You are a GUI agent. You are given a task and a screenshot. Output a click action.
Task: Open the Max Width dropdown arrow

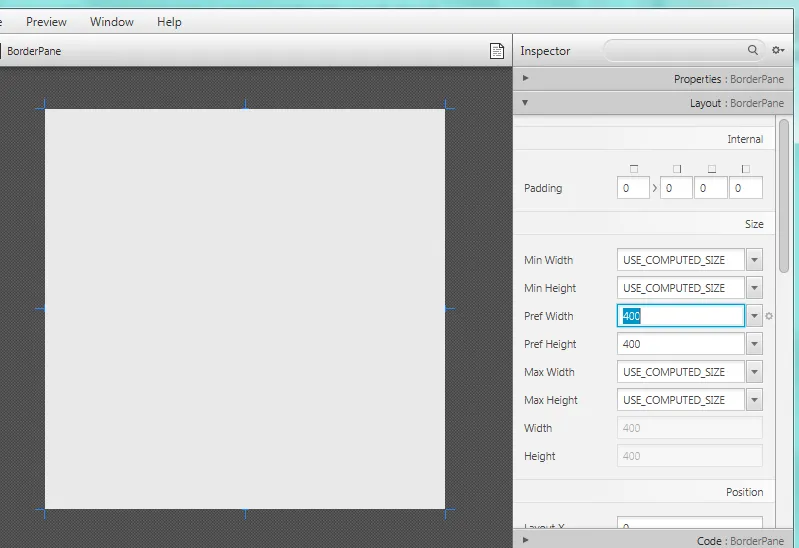point(754,372)
